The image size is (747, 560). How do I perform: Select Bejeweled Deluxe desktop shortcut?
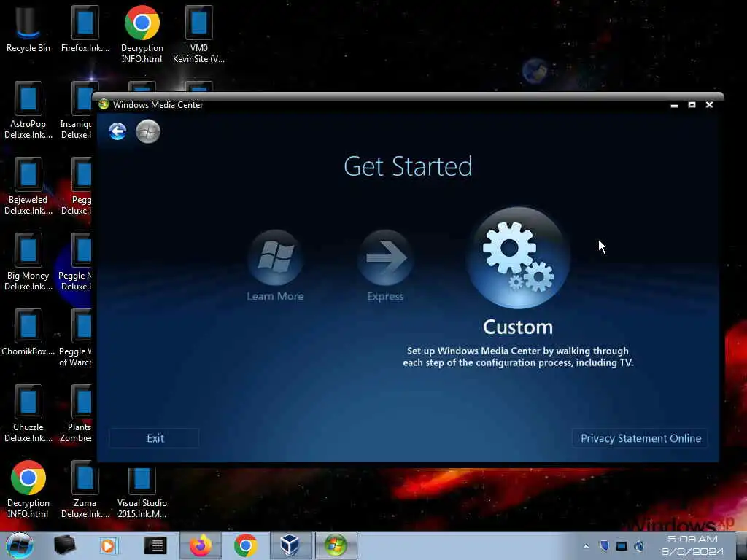(x=28, y=186)
